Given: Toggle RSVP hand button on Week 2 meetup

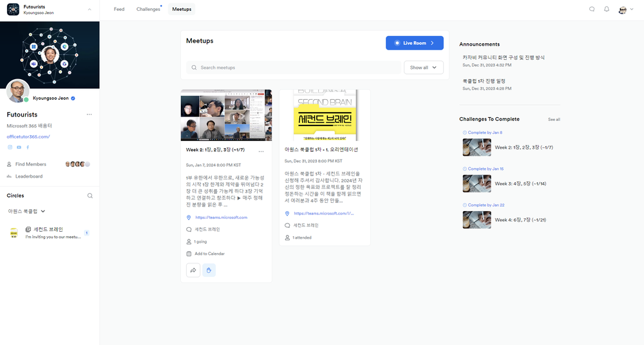Looking at the screenshot, I should coord(209,270).
